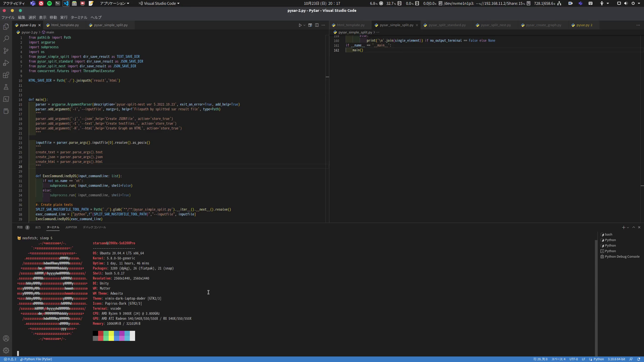Close the pysar-2.py tab
The image size is (644, 362).
click(x=39, y=25)
